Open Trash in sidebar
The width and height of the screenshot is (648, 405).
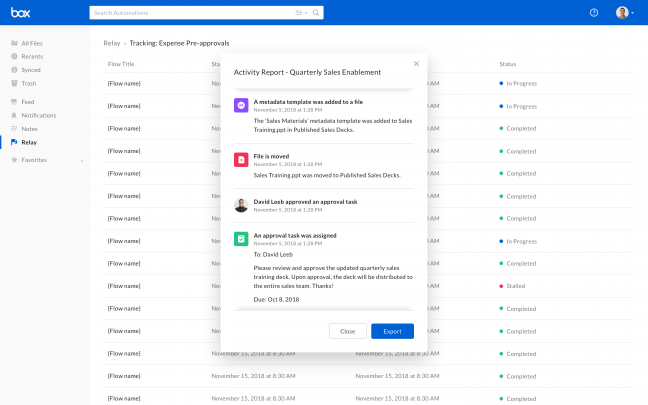(29, 83)
